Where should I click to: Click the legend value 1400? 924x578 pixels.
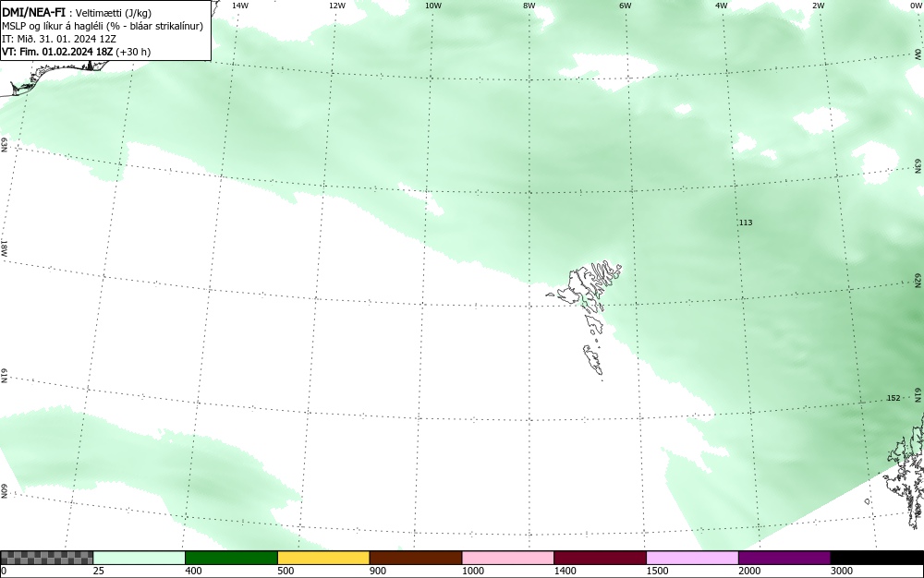point(565,571)
